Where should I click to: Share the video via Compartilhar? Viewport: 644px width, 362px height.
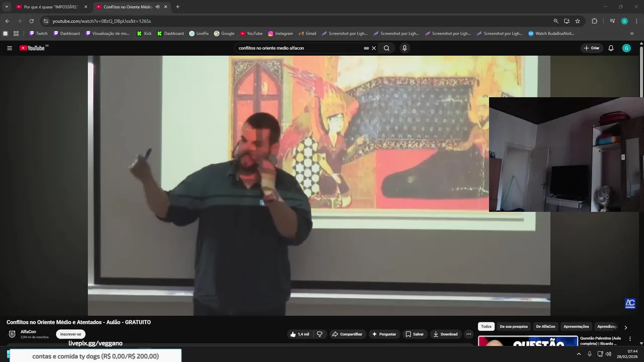click(x=347, y=334)
